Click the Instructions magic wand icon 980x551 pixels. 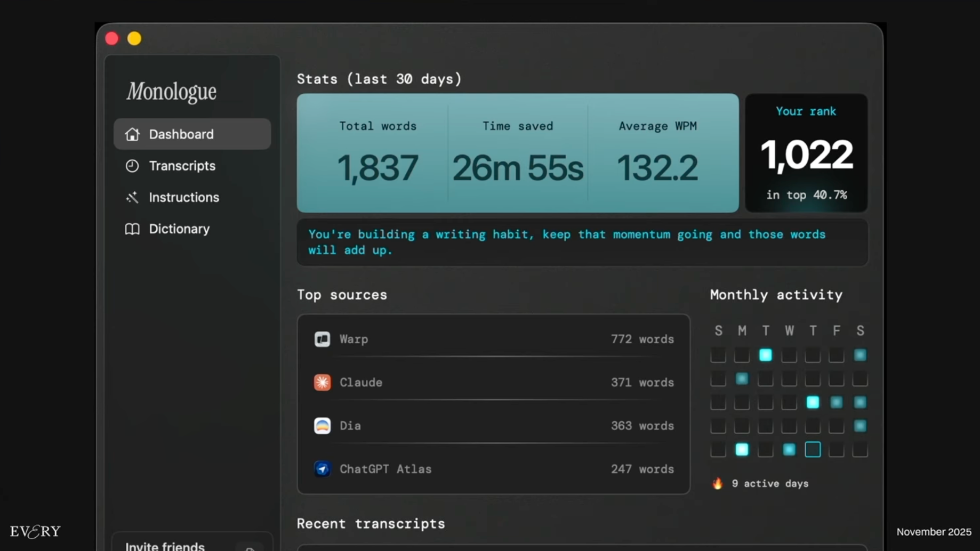click(132, 197)
